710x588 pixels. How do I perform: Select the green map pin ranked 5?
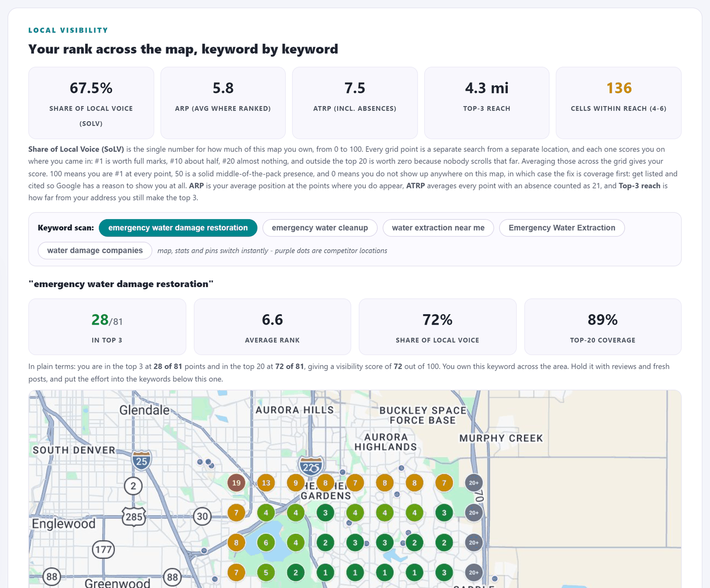point(266,573)
